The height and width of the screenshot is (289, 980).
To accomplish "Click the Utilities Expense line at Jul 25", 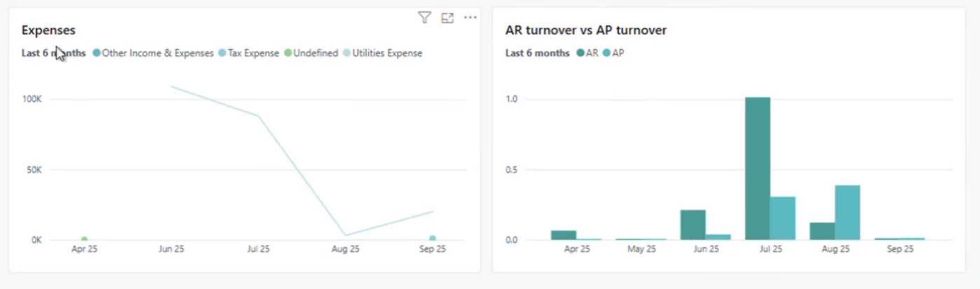I will click(x=259, y=116).
